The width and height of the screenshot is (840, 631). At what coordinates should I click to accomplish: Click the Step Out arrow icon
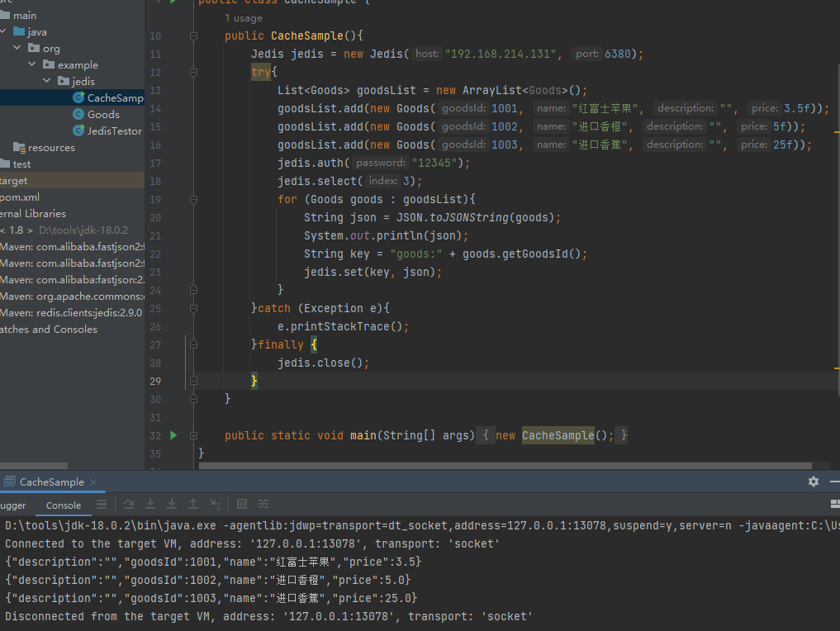coord(193,504)
